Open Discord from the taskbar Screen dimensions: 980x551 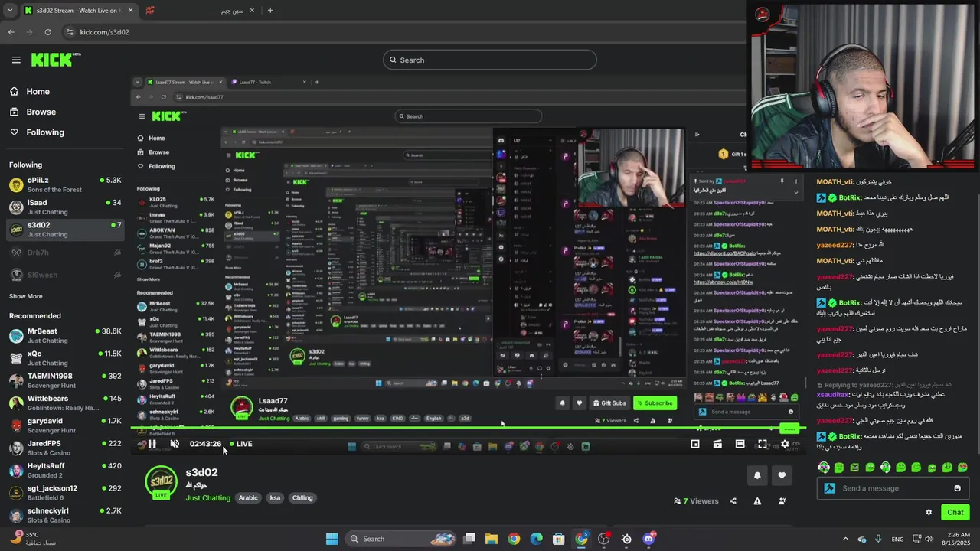pyautogui.click(x=649, y=539)
